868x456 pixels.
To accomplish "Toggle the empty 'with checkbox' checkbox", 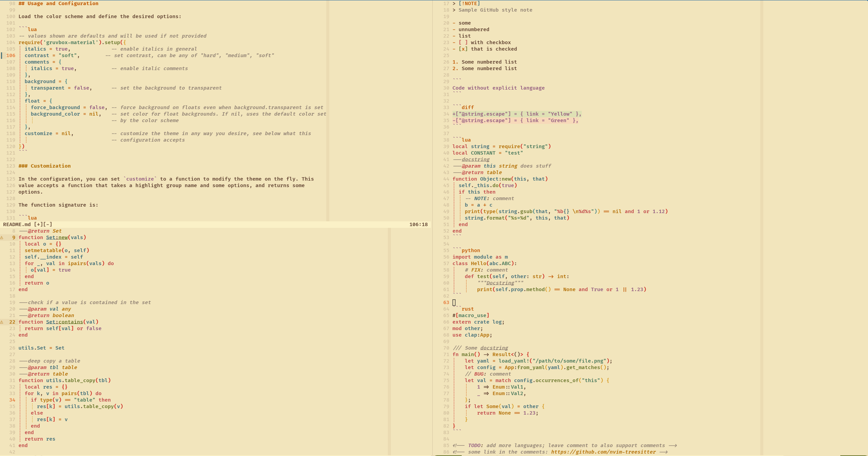I will 463,42.
